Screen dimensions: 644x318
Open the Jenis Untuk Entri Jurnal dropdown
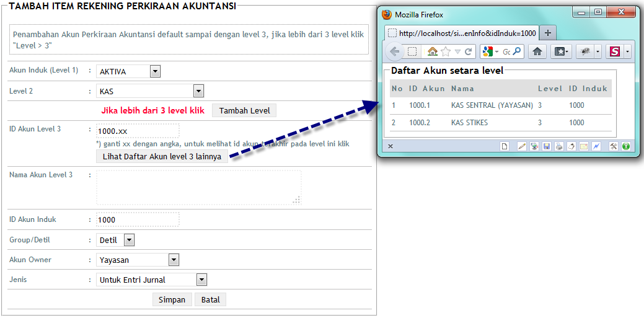pos(152,280)
